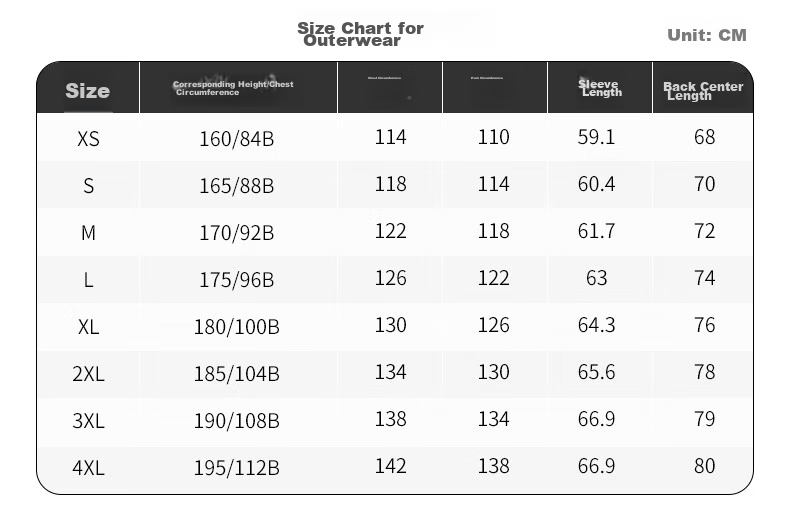Select the Sleeve Length column header

600,88
